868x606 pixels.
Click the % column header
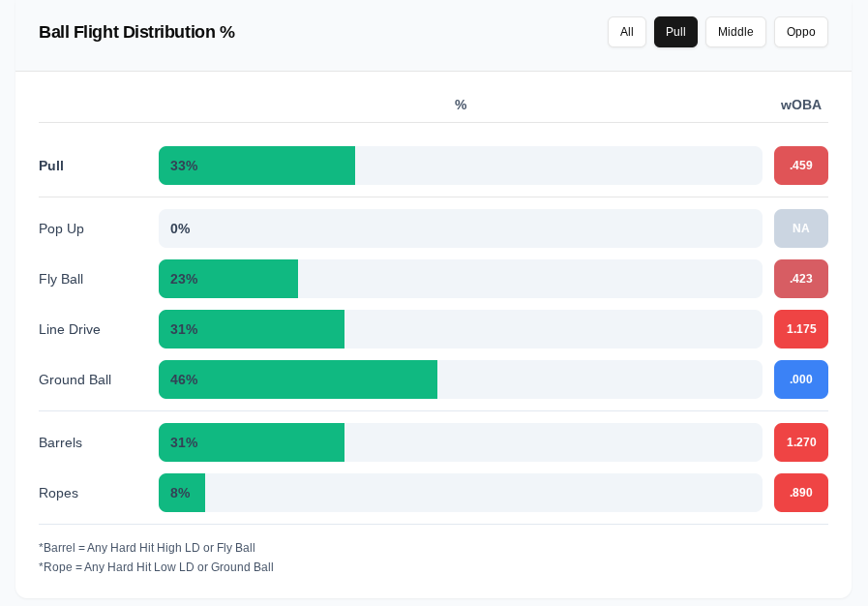click(461, 105)
